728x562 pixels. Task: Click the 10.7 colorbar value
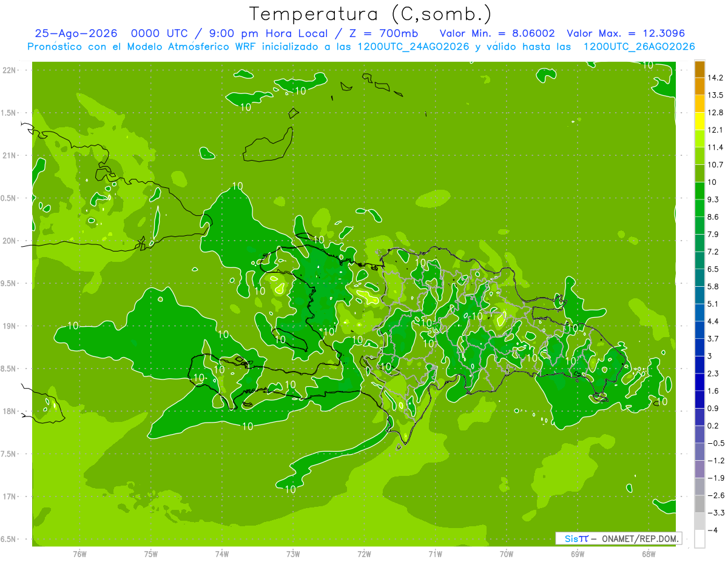coord(715,165)
